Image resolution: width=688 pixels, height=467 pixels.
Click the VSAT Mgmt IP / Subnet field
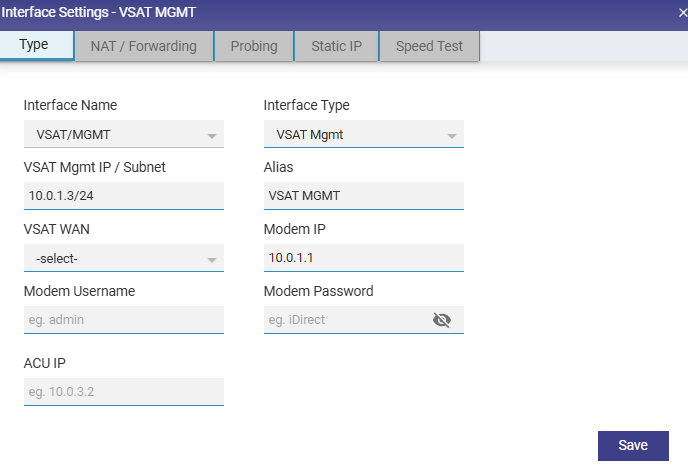[x=123, y=197]
